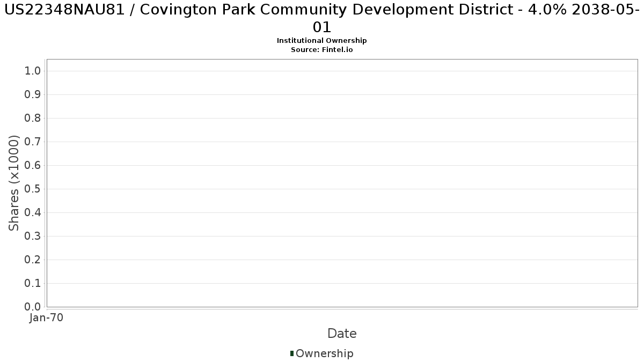Click the 0.7 y-axis tick label

(33, 142)
